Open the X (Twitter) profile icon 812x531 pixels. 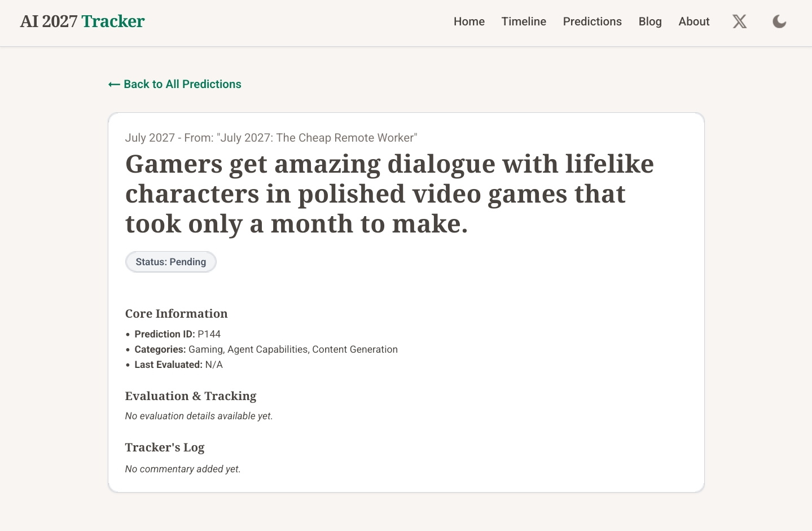(739, 21)
